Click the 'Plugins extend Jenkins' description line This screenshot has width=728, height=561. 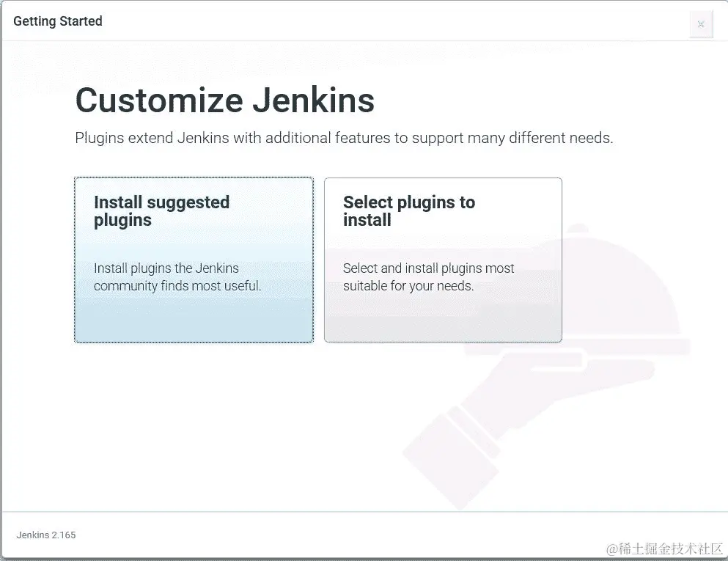click(344, 138)
